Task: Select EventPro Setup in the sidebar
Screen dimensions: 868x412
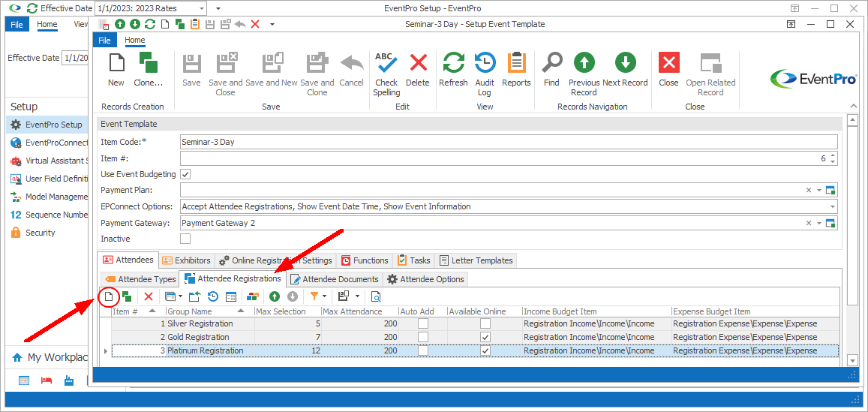Action: [47, 125]
